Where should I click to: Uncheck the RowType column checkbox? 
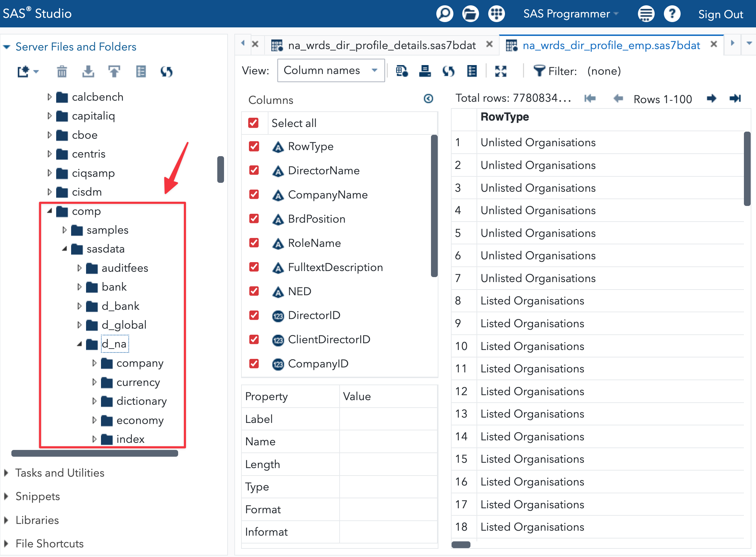(254, 146)
